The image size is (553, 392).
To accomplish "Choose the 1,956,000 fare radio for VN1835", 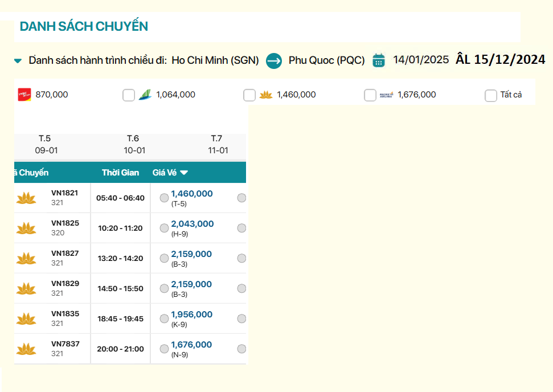I will (164, 318).
